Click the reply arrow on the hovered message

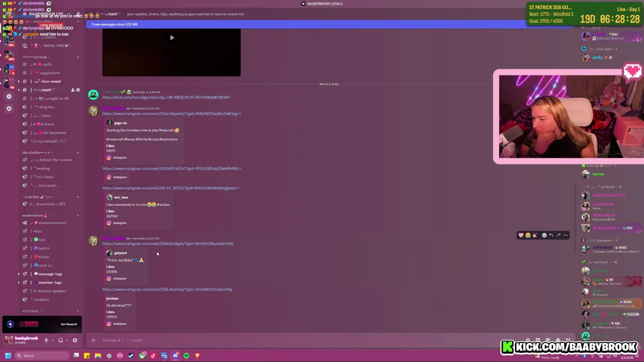coord(551,235)
